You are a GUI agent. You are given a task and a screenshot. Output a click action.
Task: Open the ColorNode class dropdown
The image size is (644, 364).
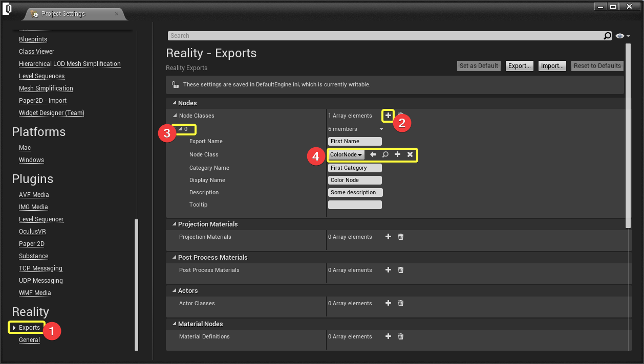coord(346,154)
